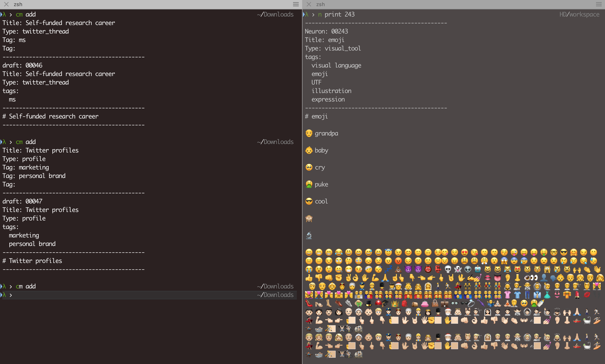Click the sunglasses emoji next to cool

point(309,201)
